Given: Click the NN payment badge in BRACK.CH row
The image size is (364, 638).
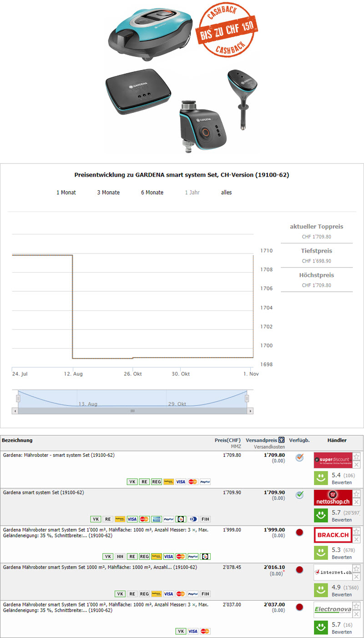Looking at the screenshot, I should (120, 556).
